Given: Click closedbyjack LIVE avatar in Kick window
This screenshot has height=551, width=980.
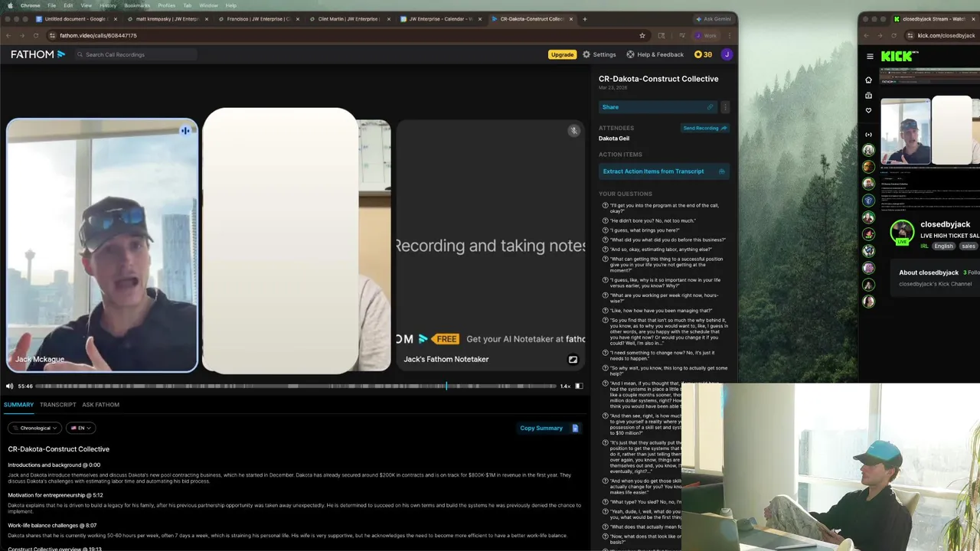Looking at the screenshot, I should [x=902, y=231].
